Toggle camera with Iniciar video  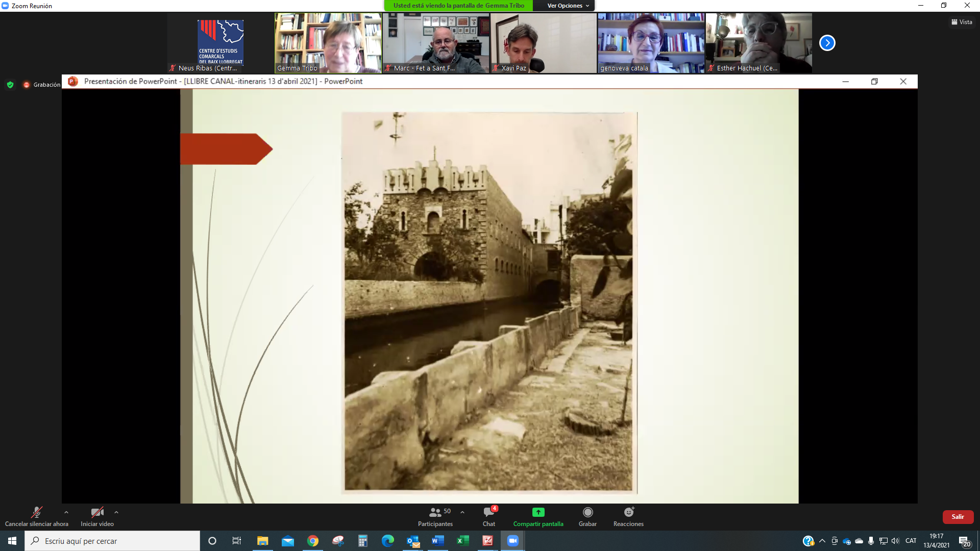(97, 512)
